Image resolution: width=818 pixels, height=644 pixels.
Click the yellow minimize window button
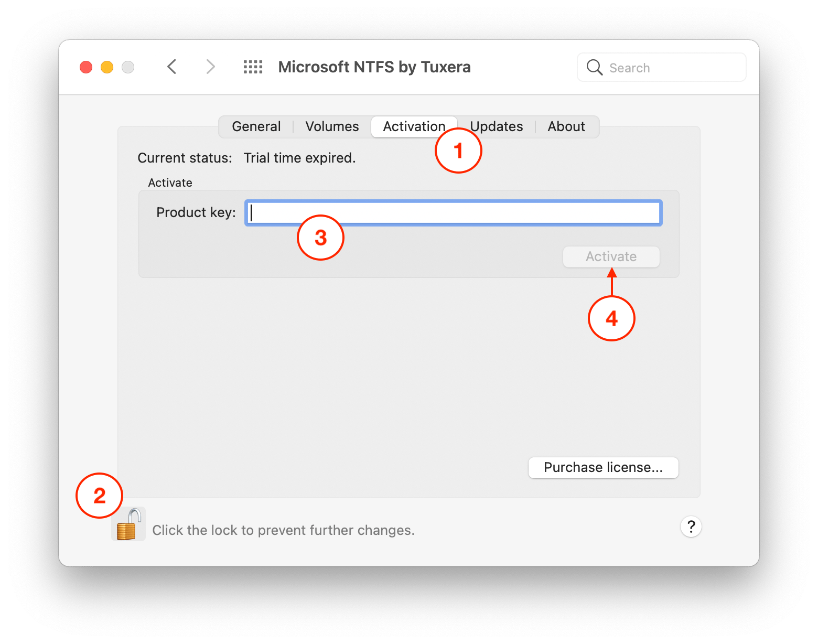pos(107,67)
